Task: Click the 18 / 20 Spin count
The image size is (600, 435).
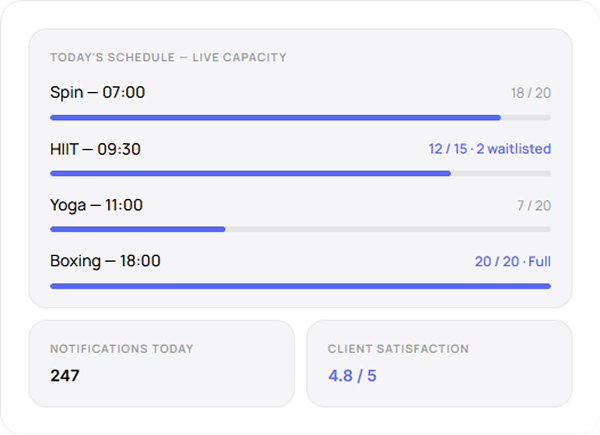Action: (x=531, y=93)
